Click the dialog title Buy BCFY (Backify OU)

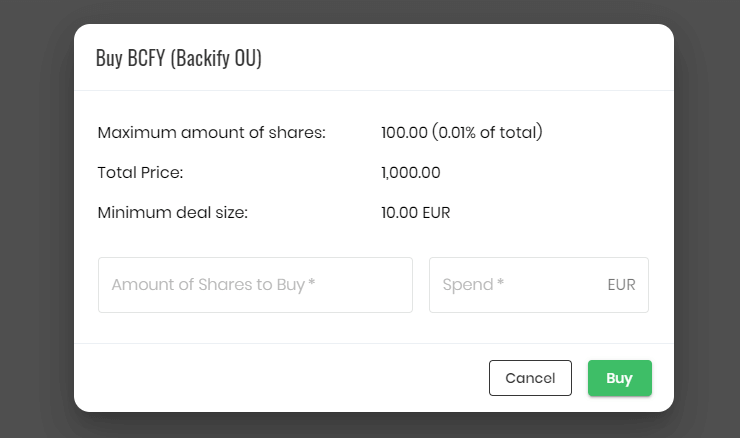tap(179, 58)
